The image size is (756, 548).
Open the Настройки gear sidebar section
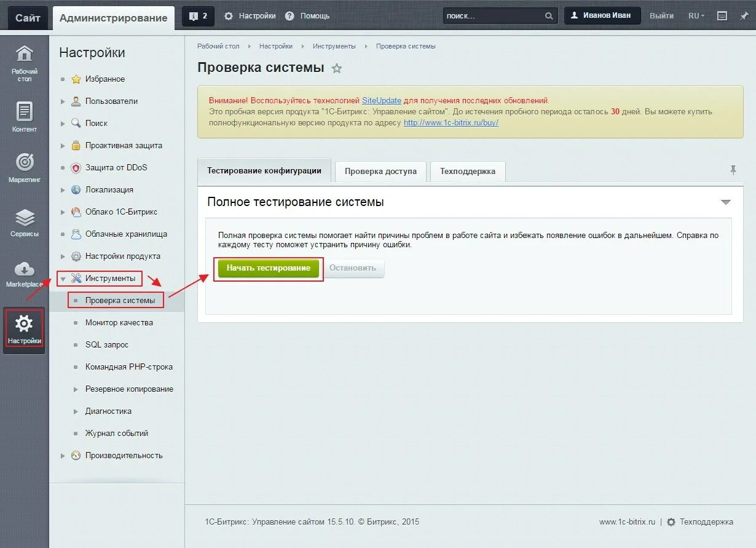coord(25,329)
